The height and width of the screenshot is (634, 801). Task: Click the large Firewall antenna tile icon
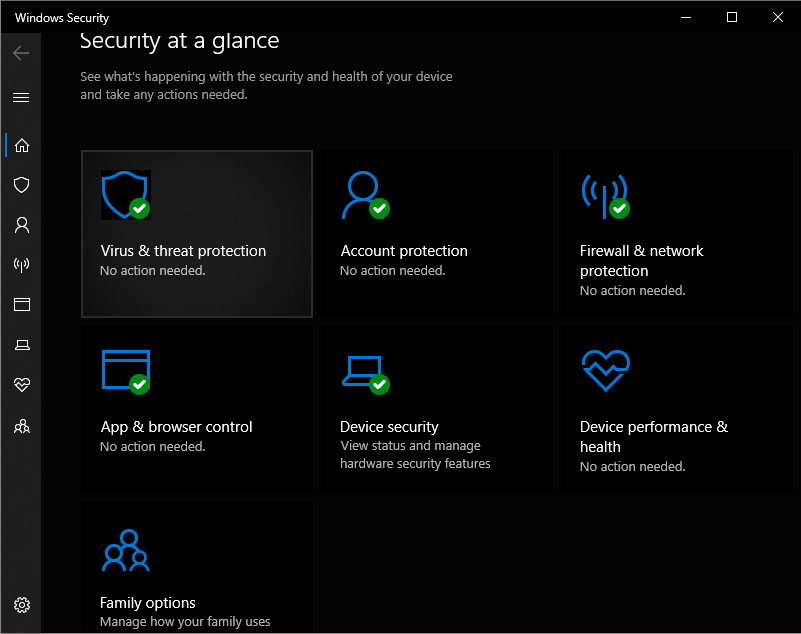(x=604, y=195)
